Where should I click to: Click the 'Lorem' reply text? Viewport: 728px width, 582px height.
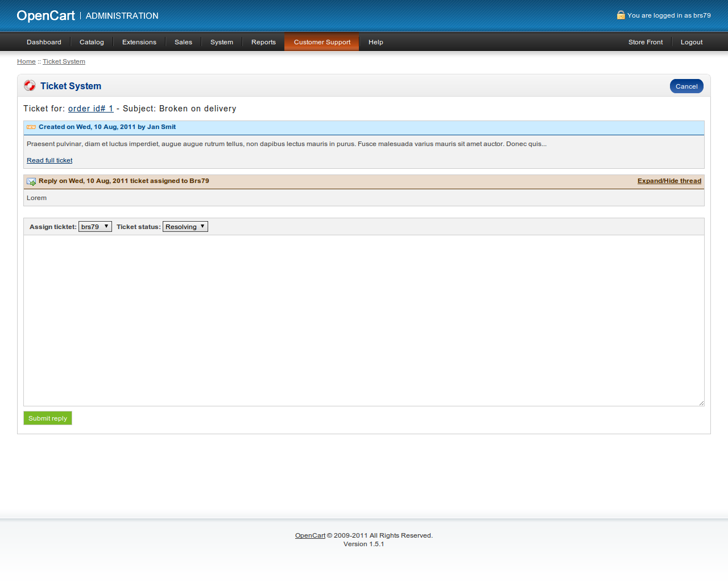[x=36, y=198]
